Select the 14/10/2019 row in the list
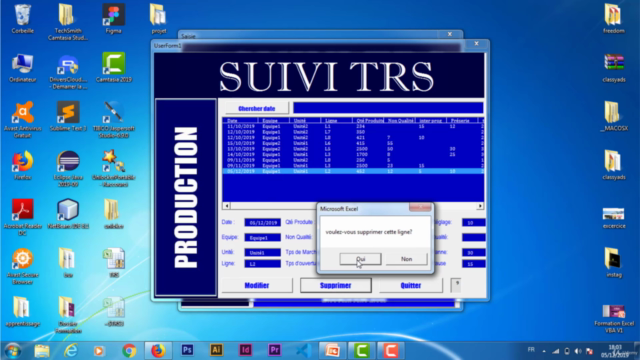This screenshot has width=640, height=360. (353, 155)
